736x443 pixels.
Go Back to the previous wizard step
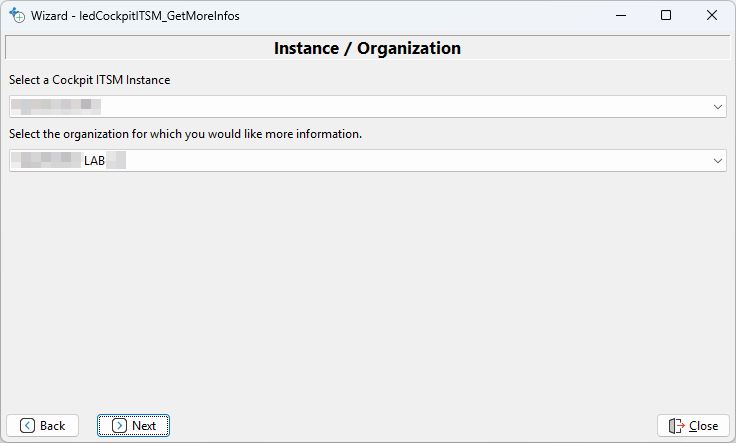pos(42,425)
